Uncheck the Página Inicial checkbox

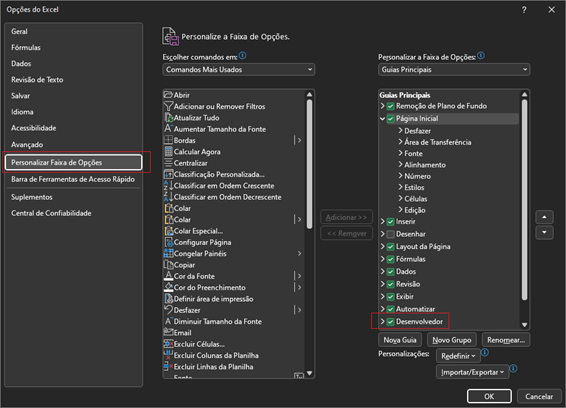coord(390,118)
